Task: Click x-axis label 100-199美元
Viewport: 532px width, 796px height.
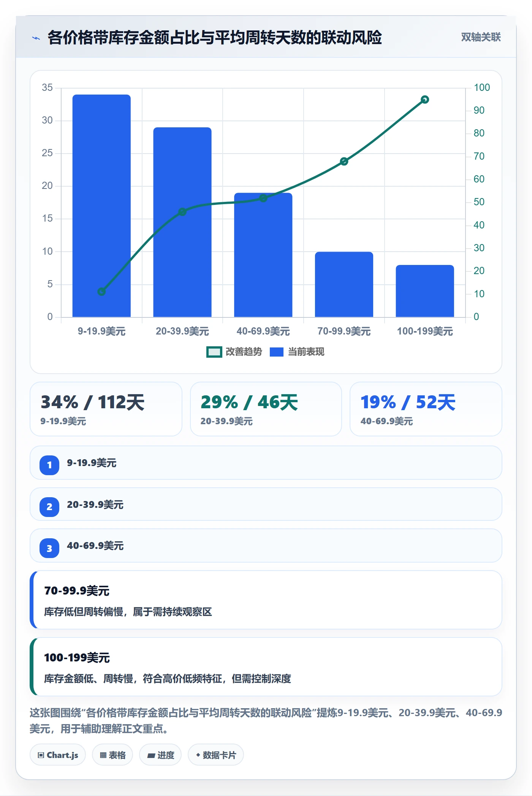Action: click(425, 331)
